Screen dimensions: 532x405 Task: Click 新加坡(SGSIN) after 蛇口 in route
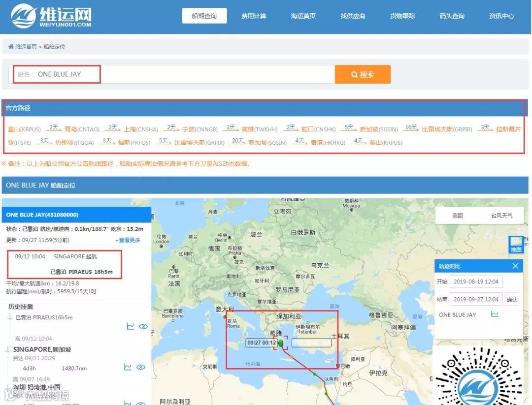click(379, 129)
